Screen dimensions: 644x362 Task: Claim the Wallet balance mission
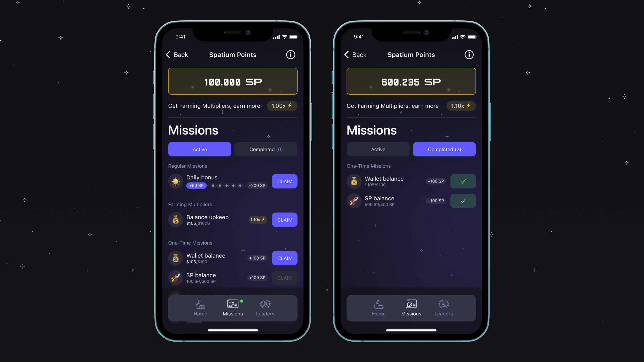pos(284,258)
